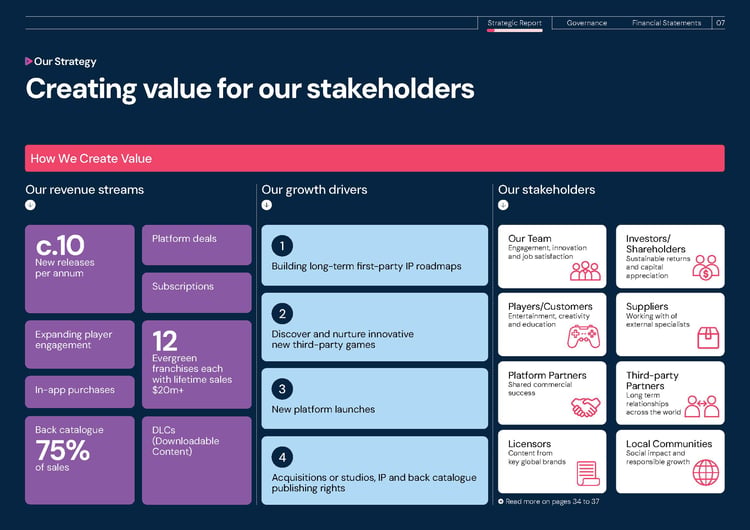Viewport: 750px width, 530px height.
Task: Expand the arrow under Our stakeholders
Action: click(503, 205)
